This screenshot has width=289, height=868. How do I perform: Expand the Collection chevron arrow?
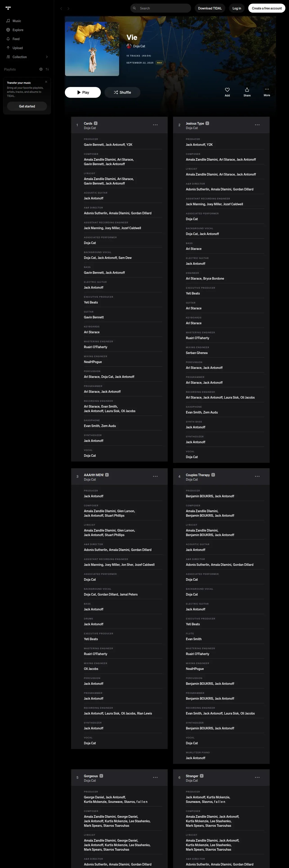tap(47, 57)
